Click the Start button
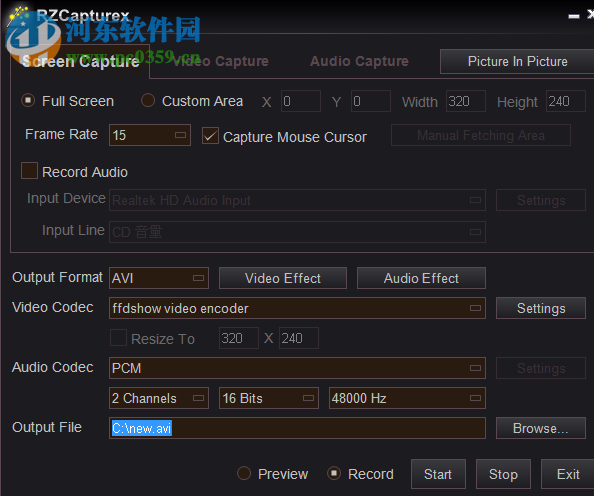Viewport: 594px width, 496px height. 438,474
